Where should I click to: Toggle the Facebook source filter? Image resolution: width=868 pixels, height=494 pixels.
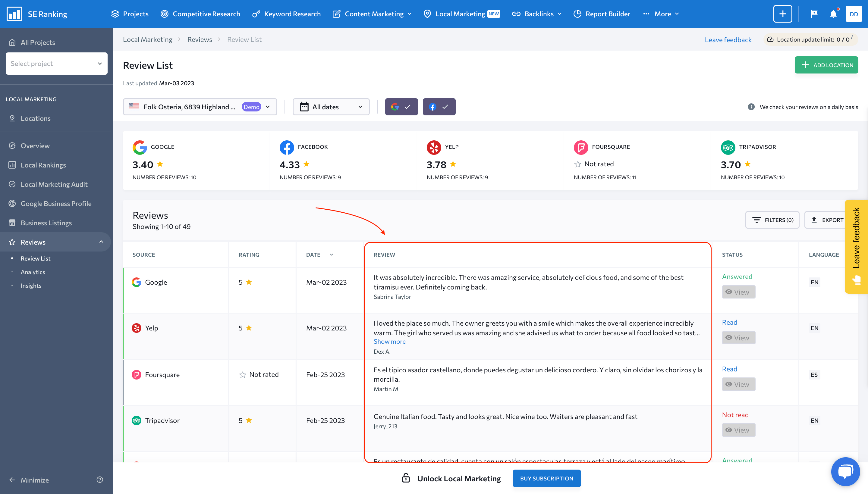pos(439,107)
